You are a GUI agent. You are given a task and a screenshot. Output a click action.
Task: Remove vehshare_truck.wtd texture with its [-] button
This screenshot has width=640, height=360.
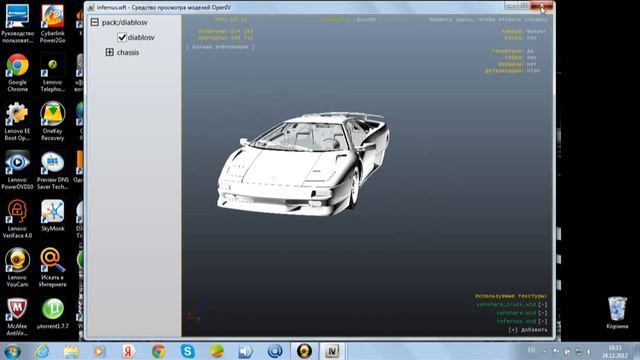point(542,304)
